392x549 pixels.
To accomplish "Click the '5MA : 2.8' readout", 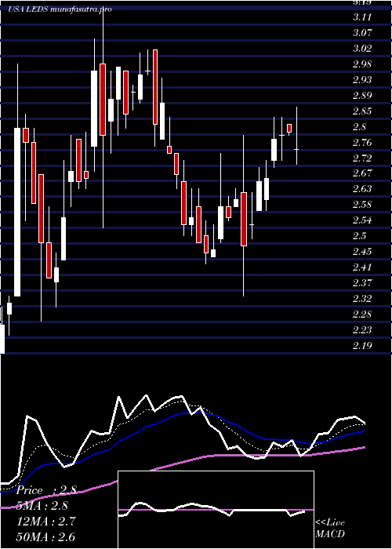I will [42, 506].
